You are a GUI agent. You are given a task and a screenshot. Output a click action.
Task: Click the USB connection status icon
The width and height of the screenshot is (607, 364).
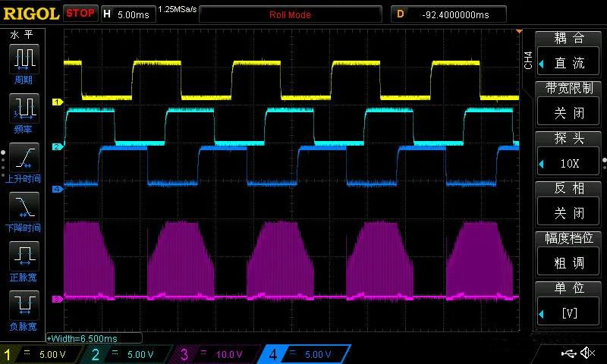coord(570,353)
